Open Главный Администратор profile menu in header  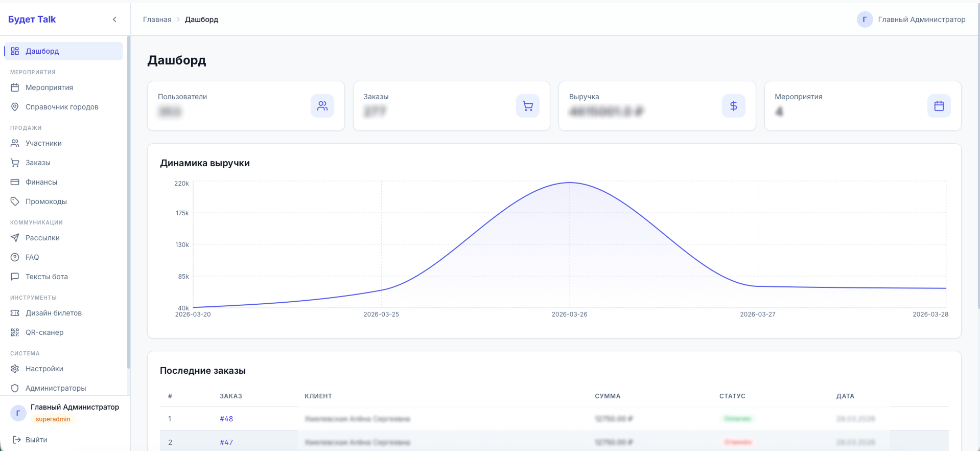click(x=911, y=19)
